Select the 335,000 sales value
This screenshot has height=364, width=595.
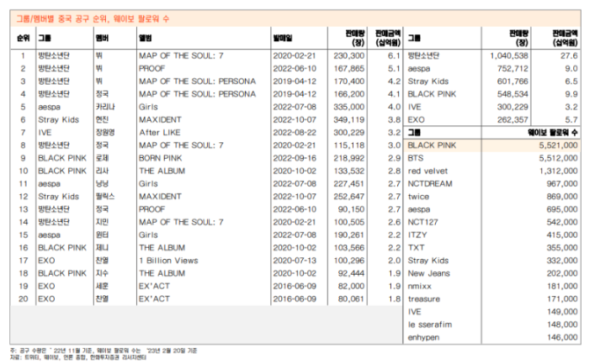pos(348,107)
